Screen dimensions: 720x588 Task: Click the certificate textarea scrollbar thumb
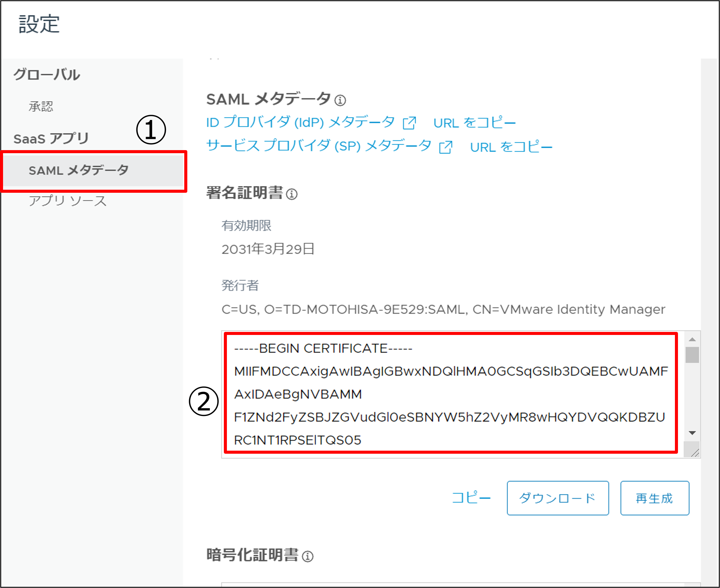pyautogui.click(x=692, y=355)
